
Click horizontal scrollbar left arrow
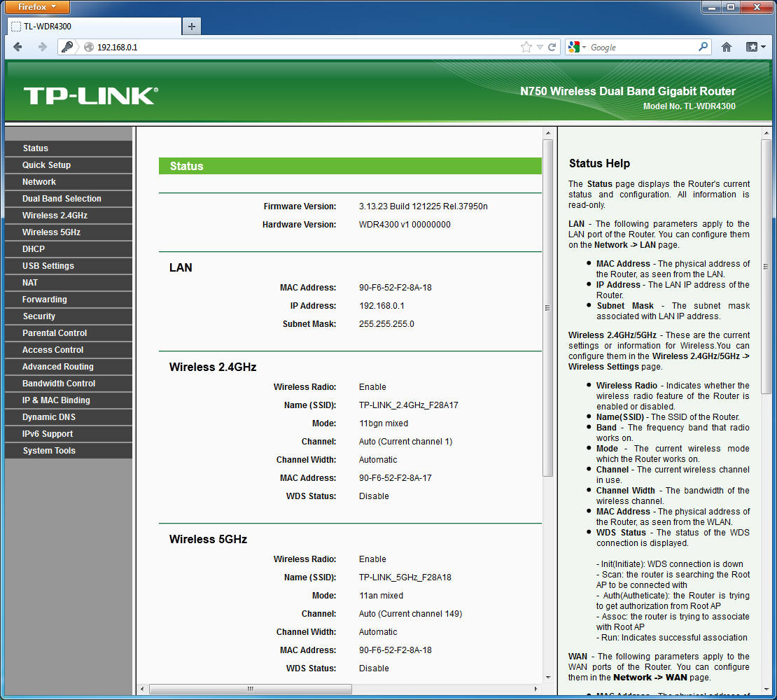tap(142, 689)
